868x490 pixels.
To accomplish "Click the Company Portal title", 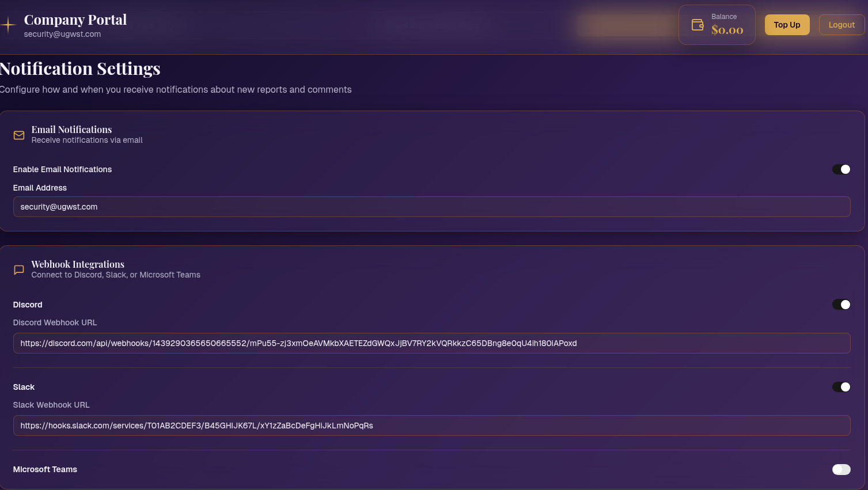I will click(75, 20).
